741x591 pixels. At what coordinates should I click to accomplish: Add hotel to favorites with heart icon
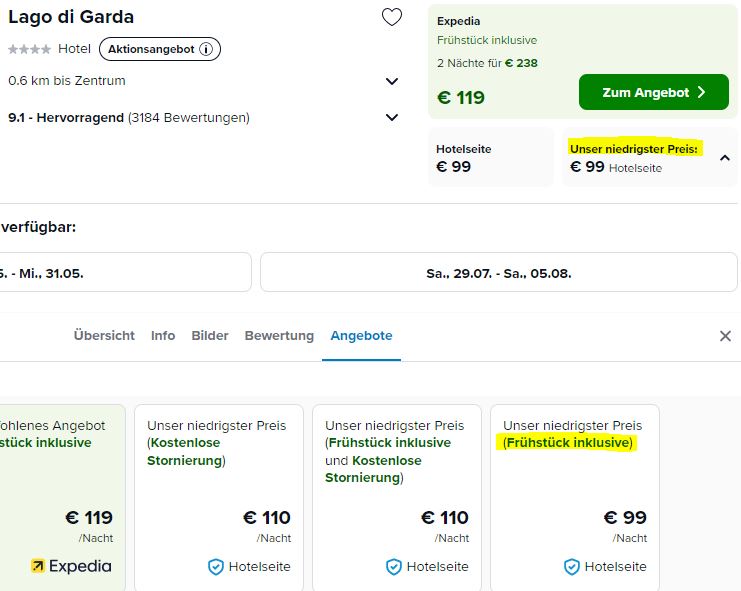click(392, 17)
